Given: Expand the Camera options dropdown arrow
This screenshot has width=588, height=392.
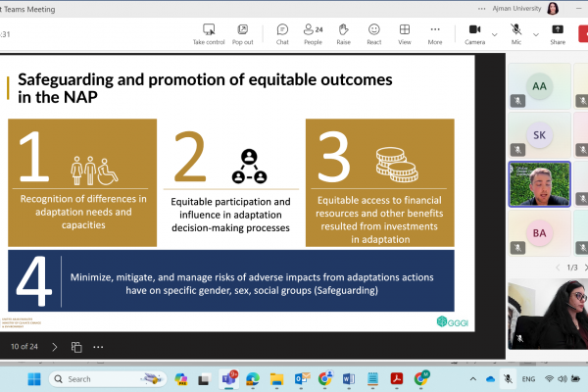Looking at the screenshot, I should [493, 33].
